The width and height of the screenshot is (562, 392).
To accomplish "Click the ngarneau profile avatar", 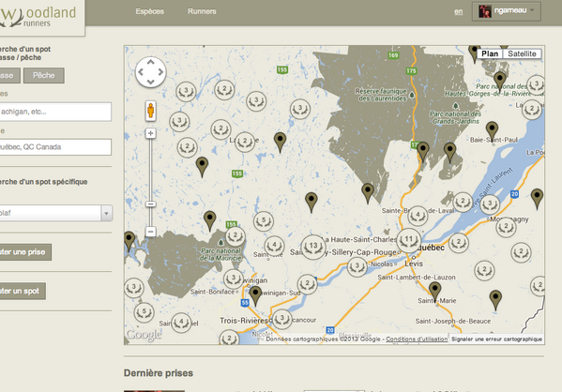I will (485, 11).
